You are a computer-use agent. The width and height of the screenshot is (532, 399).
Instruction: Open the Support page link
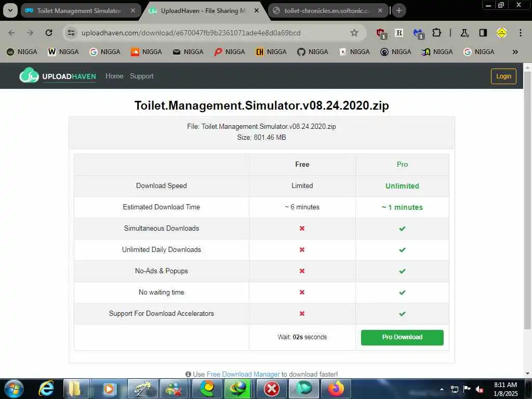coord(141,76)
